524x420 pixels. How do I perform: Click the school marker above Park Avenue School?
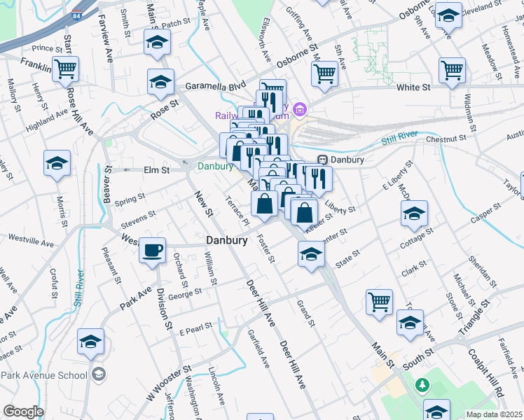[90, 344]
